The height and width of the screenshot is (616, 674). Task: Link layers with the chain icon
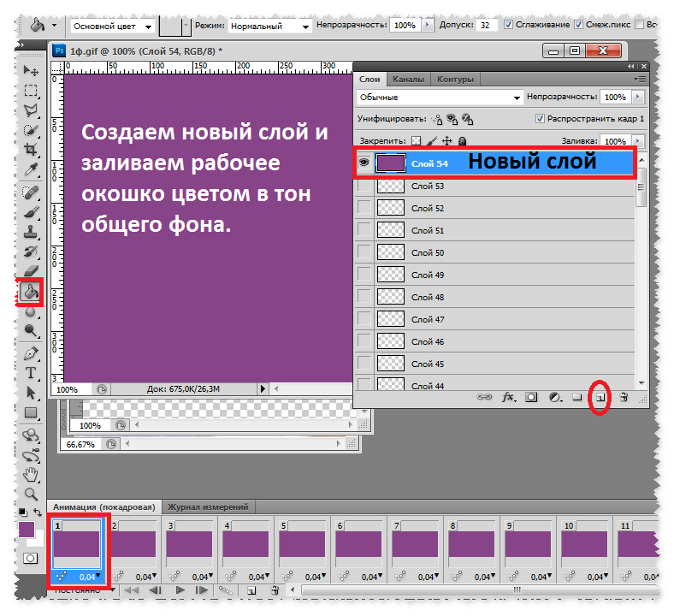(484, 397)
